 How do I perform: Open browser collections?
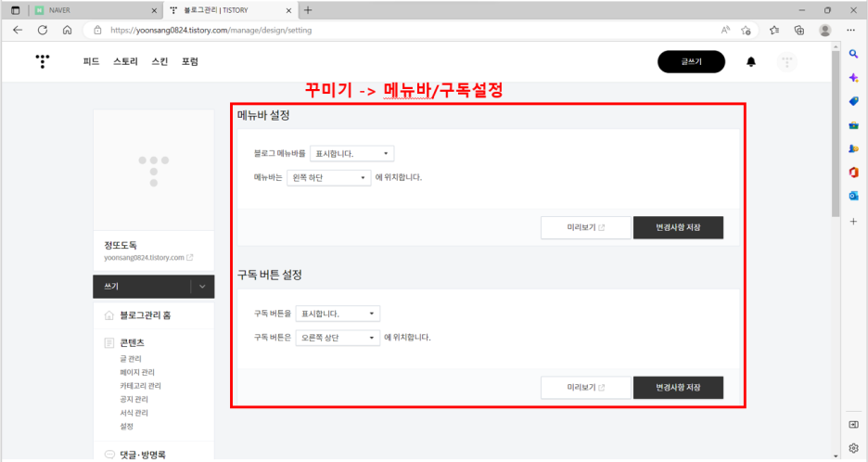click(798, 30)
